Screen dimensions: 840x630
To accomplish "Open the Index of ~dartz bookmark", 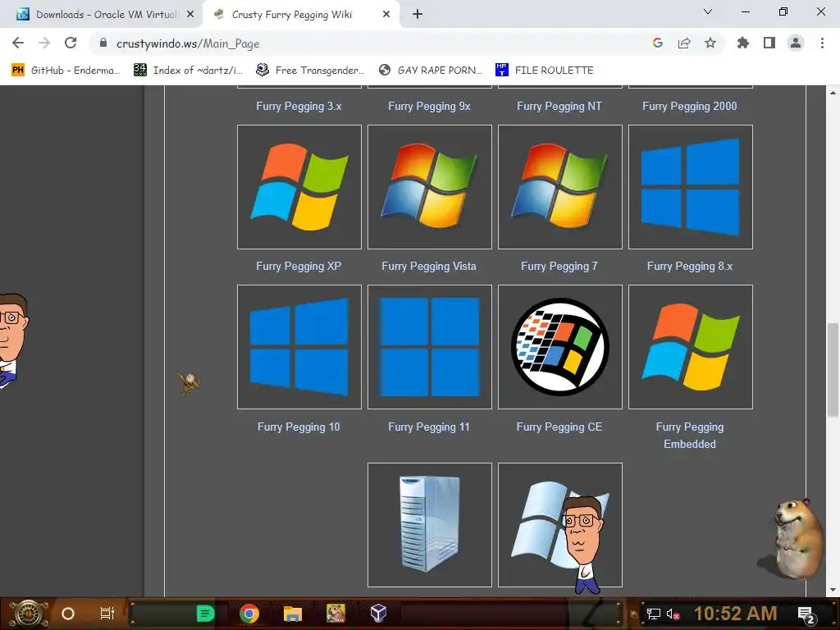I will pos(189,71).
